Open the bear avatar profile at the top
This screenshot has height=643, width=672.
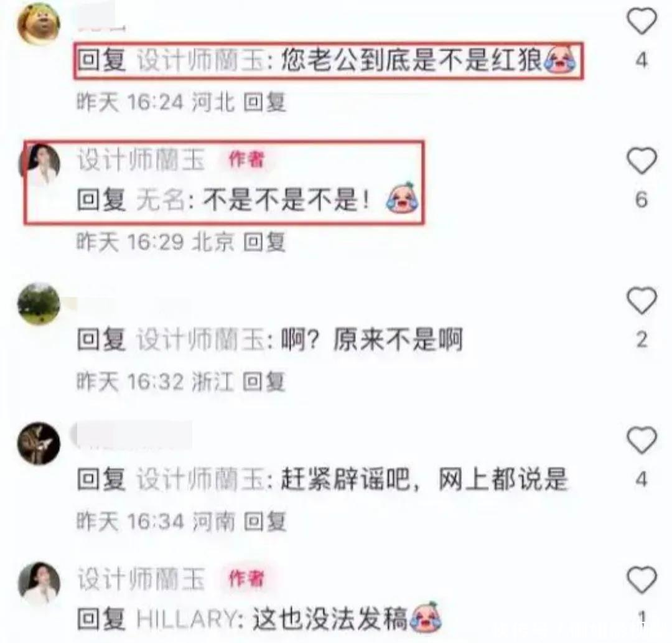pyautogui.click(x=39, y=24)
